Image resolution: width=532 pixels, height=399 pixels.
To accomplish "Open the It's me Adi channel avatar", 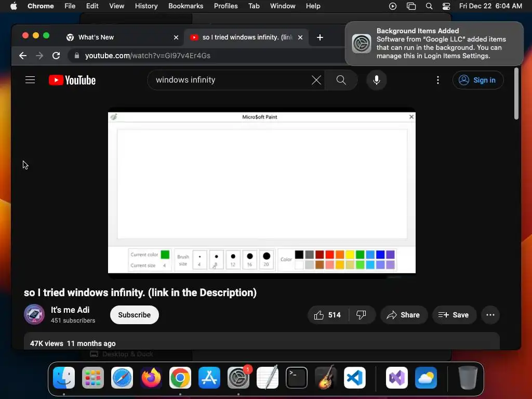I will pyautogui.click(x=34, y=314).
